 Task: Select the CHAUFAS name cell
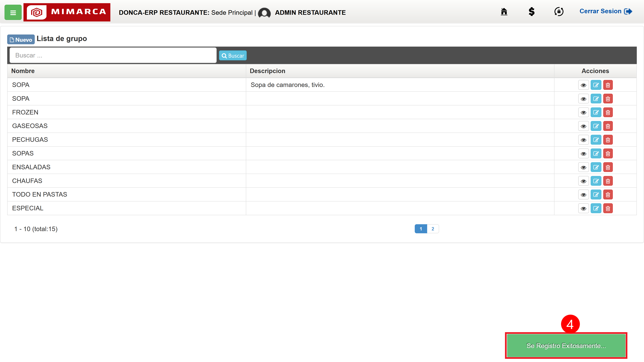(x=126, y=181)
